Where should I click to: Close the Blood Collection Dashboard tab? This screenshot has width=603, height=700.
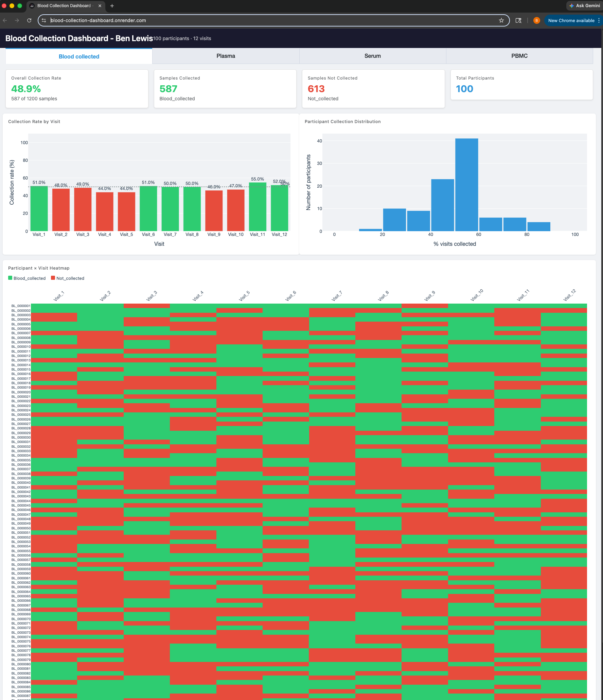pyautogui.click(x=100, y=6)
